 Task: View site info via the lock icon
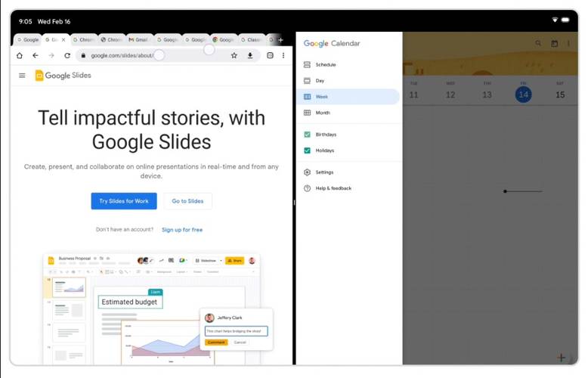coord(83,55)
